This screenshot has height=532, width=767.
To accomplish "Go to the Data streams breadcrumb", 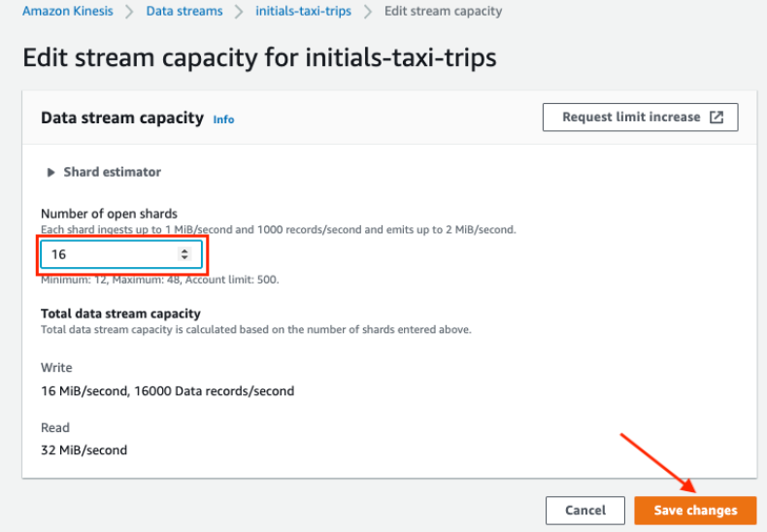I will point(184,12).
